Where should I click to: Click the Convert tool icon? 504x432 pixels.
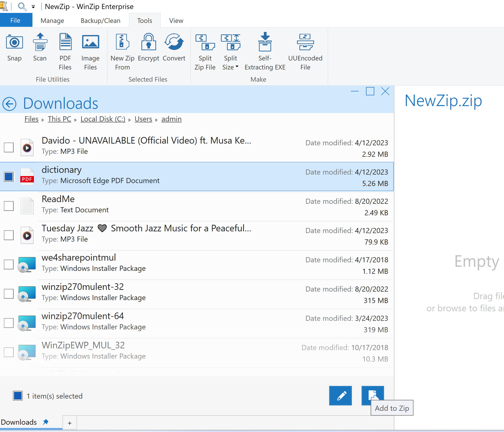tap(174, 42)
